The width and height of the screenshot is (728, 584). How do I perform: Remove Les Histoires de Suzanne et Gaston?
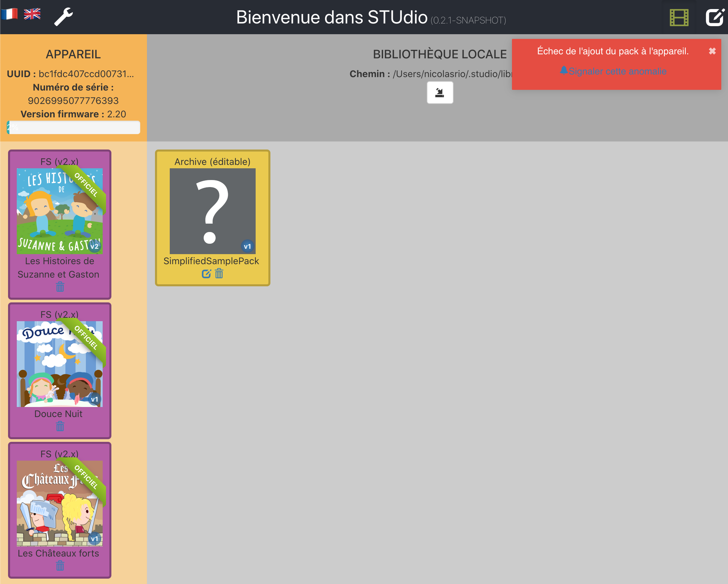[x=59, y=287]
